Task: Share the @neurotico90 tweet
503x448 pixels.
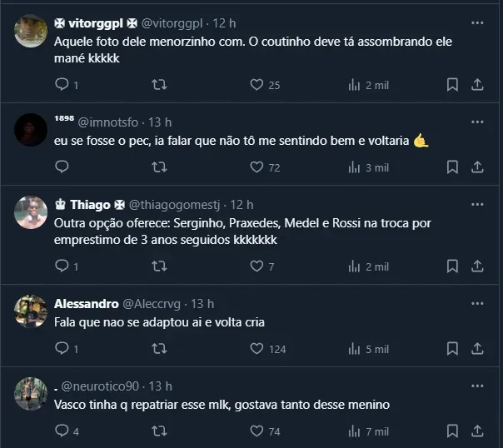Action: (478, 431)
